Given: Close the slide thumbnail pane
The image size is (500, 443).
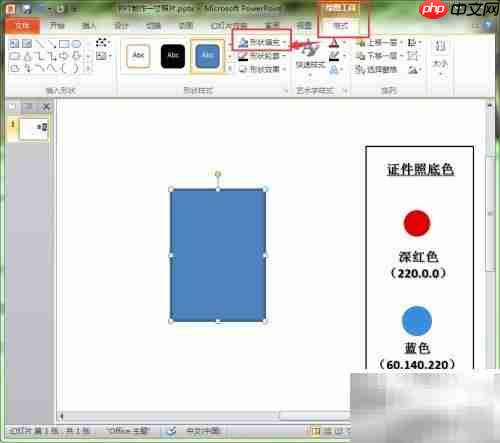Looking at the screenshot, I should point(46,107).
